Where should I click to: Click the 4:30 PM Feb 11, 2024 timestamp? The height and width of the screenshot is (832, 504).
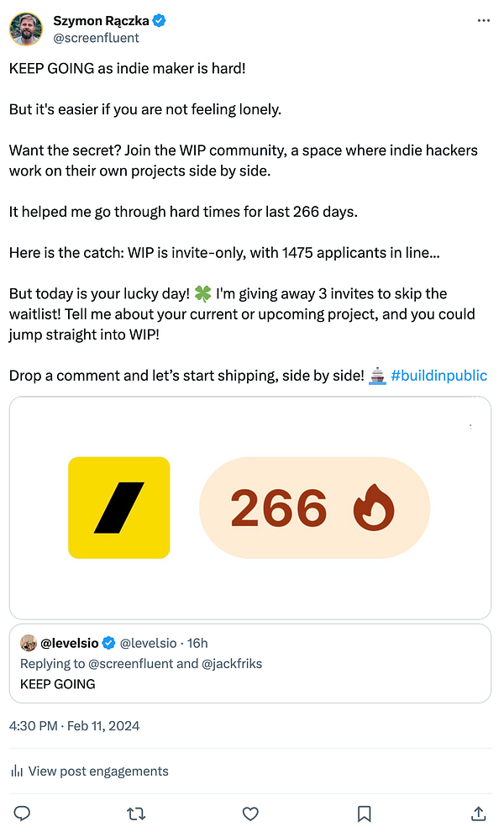pyautogui.click(x=74, y=725)
